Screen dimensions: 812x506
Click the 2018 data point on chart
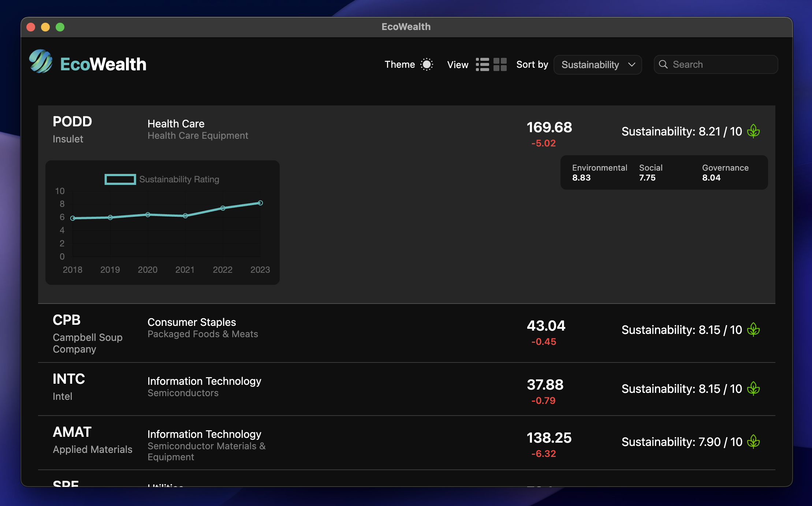(x=73, y=218)
